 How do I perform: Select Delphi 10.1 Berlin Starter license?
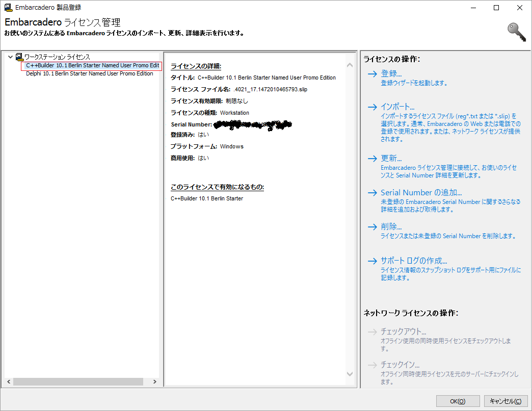click(90, 73)
